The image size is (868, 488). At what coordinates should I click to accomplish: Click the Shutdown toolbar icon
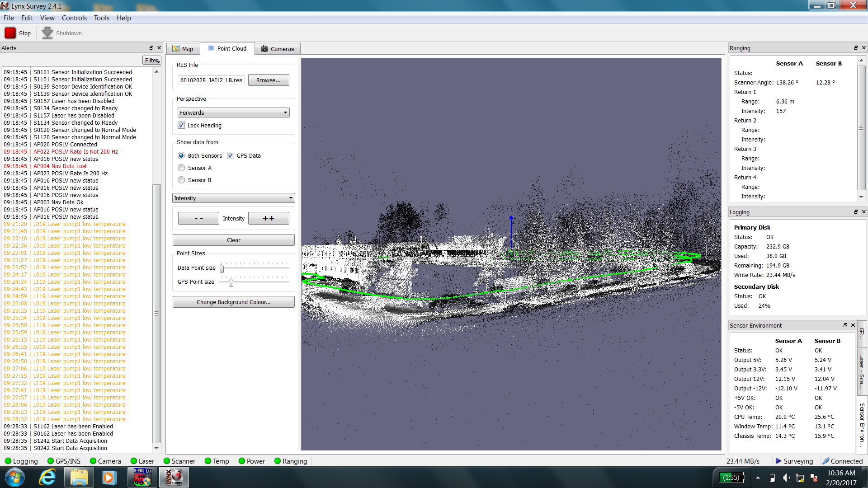pyautogui.click(x=47, y=33)
